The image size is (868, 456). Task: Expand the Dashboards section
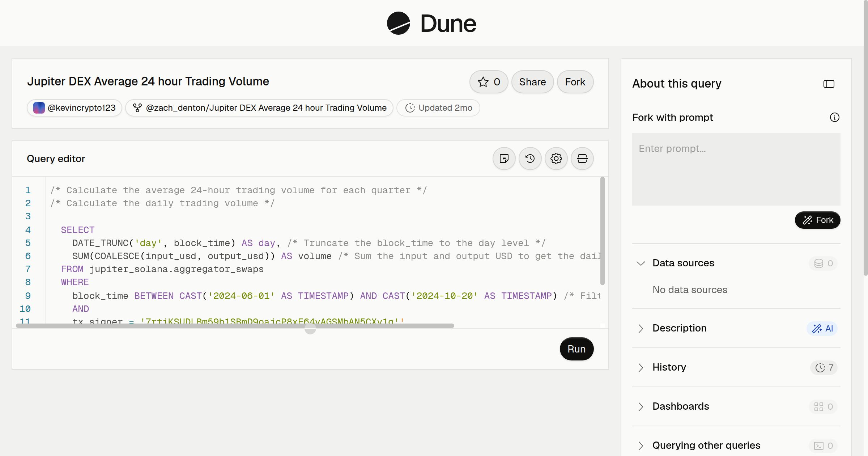point(641,406)
